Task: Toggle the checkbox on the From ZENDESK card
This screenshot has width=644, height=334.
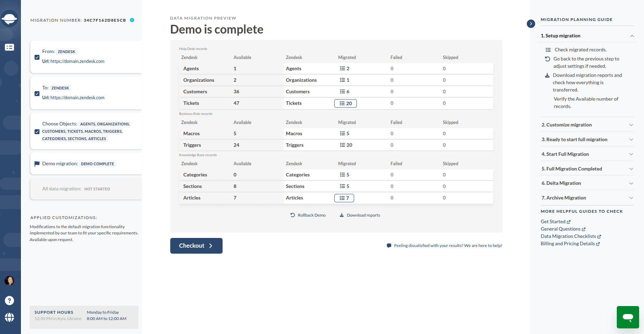Action: (37, 57)
